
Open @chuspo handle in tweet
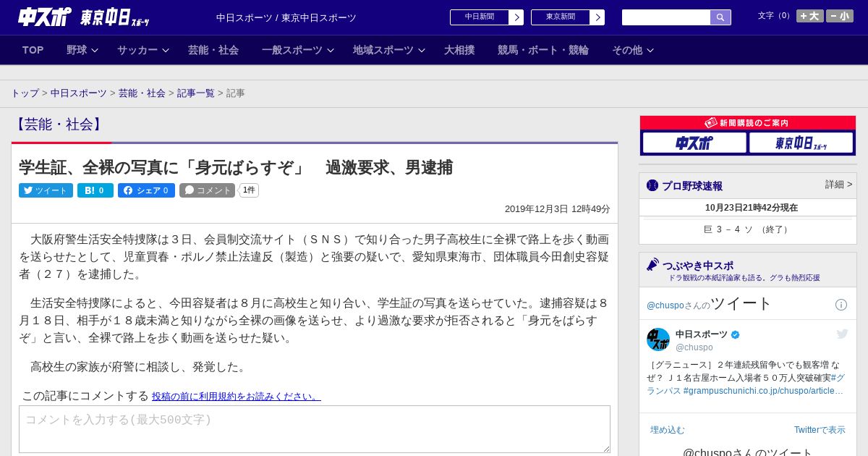point(694,347)
